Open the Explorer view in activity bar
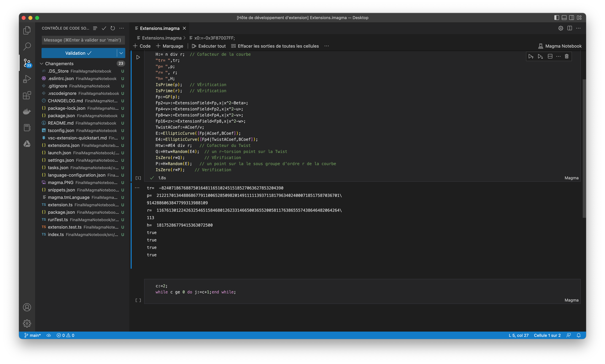This screenshot has width=605, height=364. [27, 30]
